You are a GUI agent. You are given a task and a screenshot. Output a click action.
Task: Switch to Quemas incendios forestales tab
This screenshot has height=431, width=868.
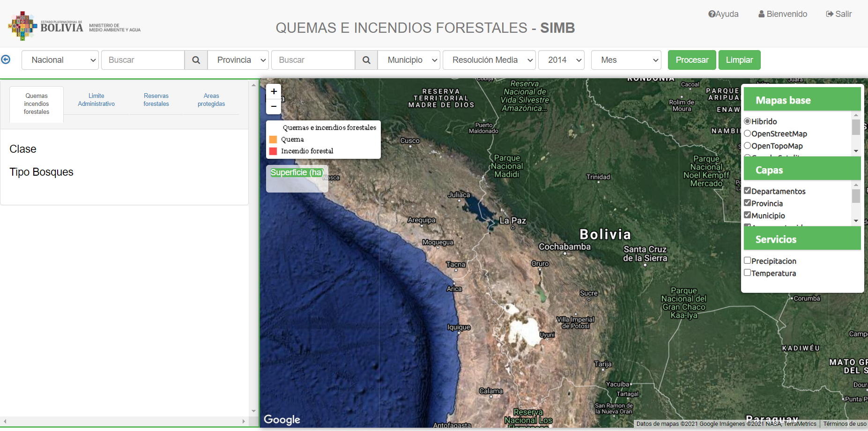tap(37, 104)
